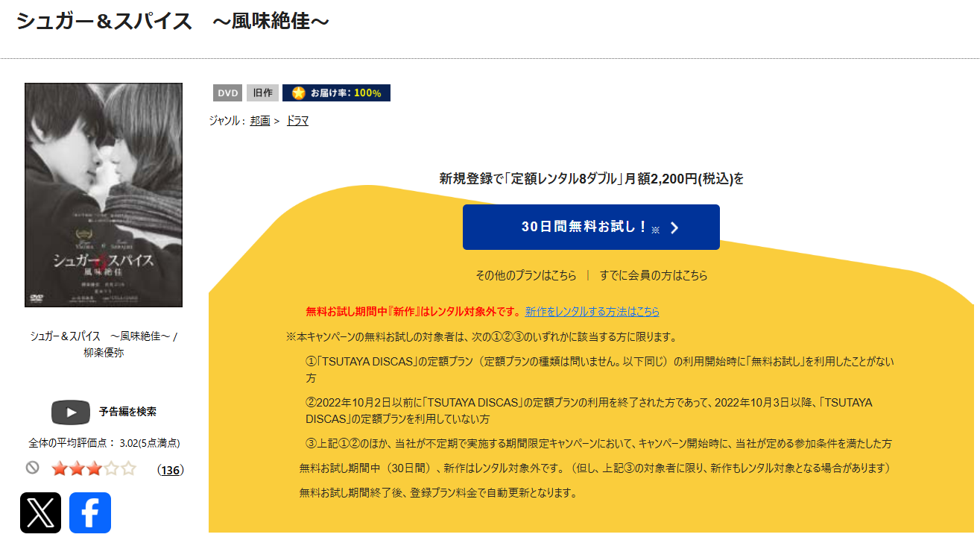This screenshot has width=980, height=546.
Task: Click condition ① about TSUTAYA DISCAS 定額プラン
Action: (598, 370)
